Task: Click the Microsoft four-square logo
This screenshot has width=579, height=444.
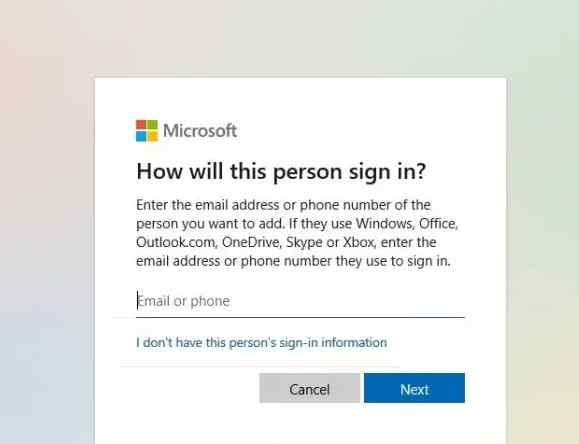Action: (147, 131)
